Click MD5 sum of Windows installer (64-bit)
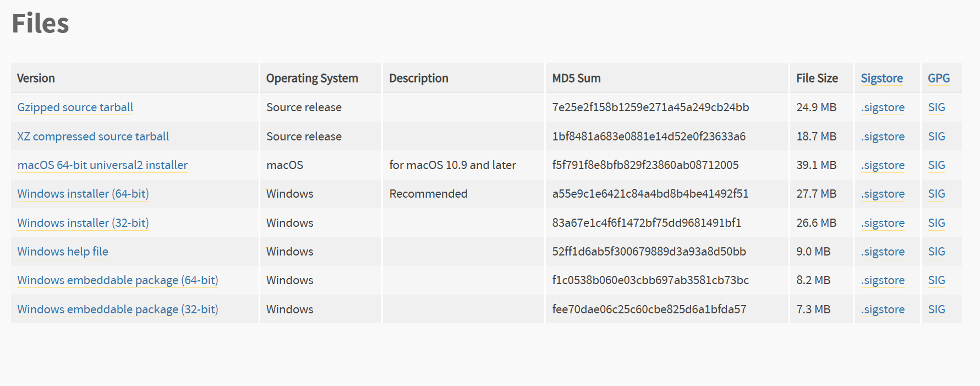980x386 pixels. 650,194
